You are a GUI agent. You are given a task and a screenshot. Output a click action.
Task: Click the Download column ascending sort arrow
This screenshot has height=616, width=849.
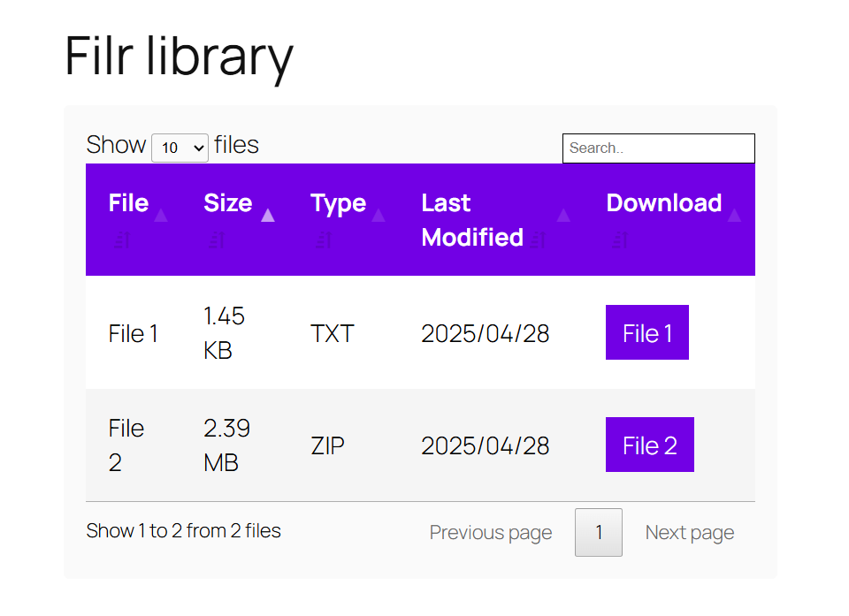click(x=734, y=216)
